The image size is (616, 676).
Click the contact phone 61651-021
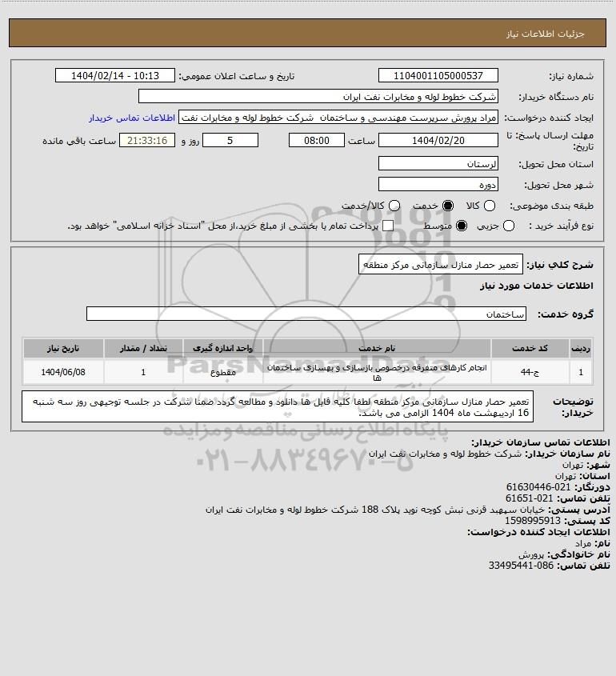tap(529, 498)
